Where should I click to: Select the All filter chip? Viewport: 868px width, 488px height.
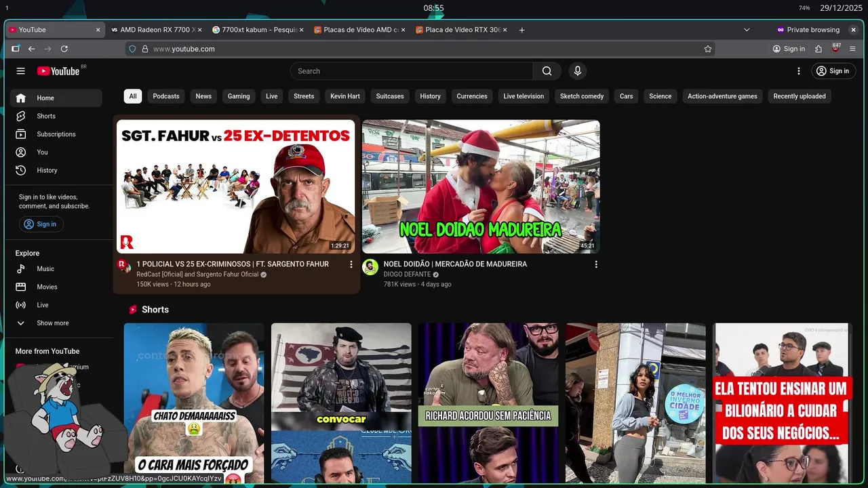(133, 96)
